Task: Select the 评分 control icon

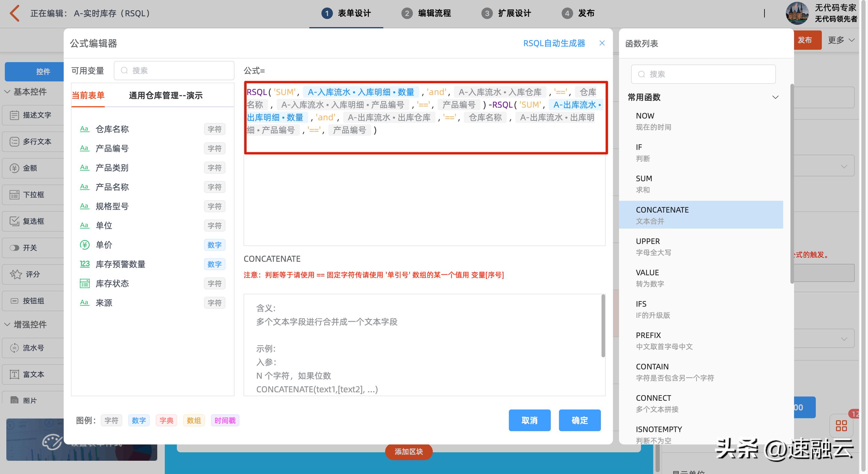Action: pos(16,274)
